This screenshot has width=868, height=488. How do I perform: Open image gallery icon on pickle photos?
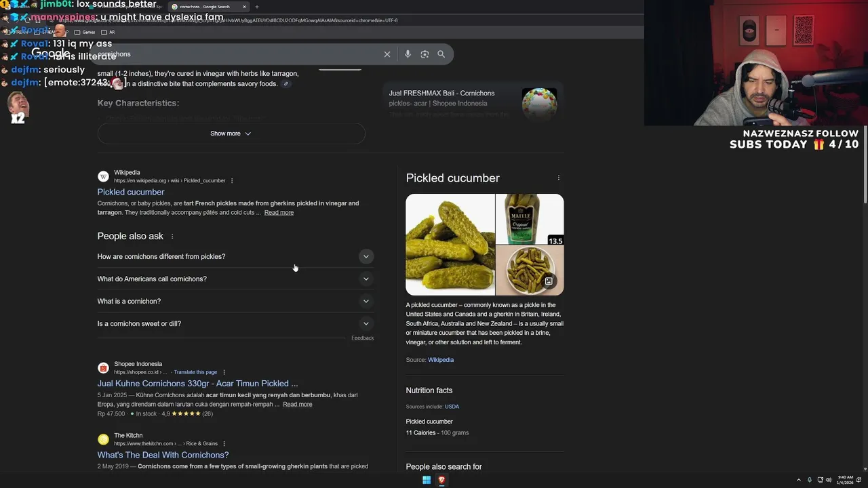tap(549, 281)
